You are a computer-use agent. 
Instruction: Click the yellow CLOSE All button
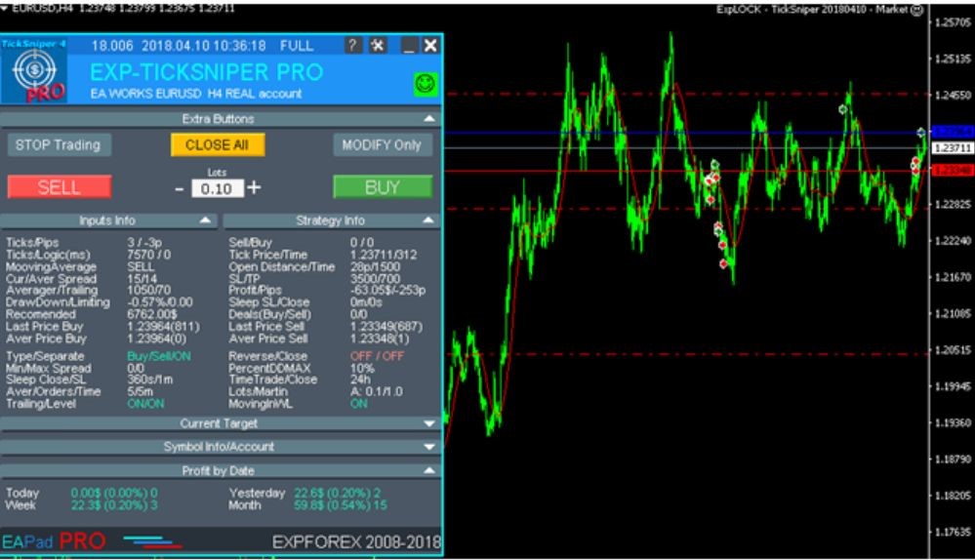218,144
